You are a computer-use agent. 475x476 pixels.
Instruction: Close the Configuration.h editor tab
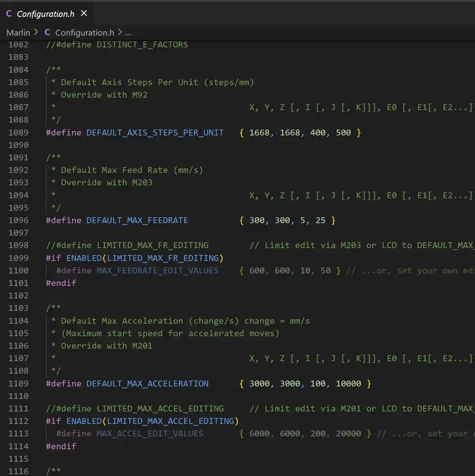pyautogui.click(x=84, y=14)
